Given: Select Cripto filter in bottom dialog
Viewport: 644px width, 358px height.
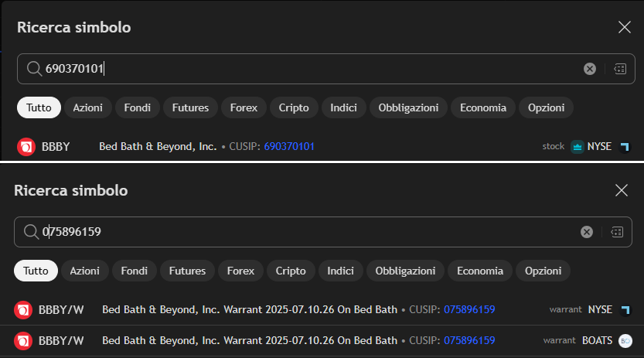Looking at the screenshot, I should click(291, 271).
